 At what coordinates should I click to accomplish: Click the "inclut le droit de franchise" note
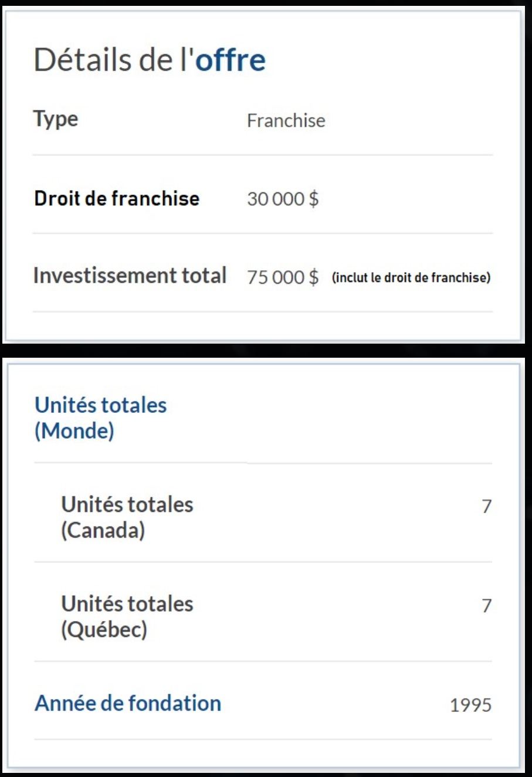pos(411,277)
